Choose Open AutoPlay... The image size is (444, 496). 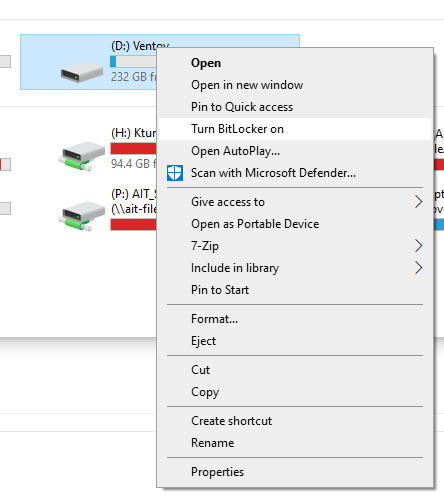pos(295,151)
